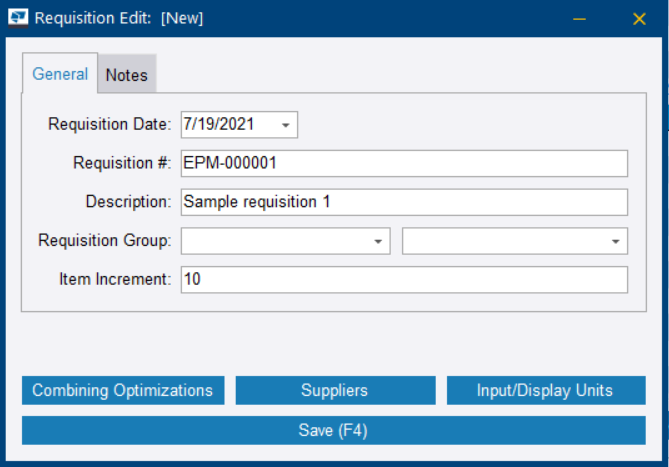The height and width of the screenshot is (467, 669).
Task: Click the application icon in the title bar
Action: tap(18, 18)
